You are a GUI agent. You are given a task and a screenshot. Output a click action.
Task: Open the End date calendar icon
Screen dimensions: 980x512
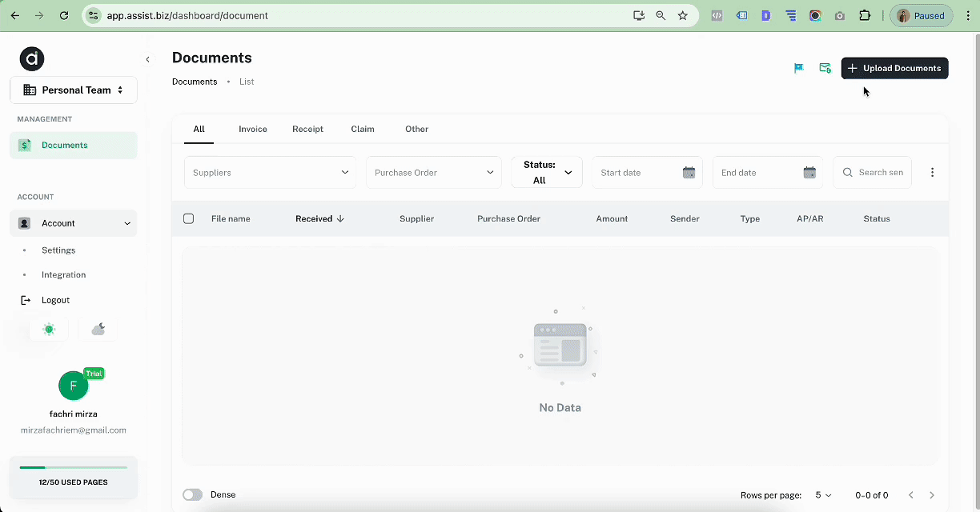[809, 173]
